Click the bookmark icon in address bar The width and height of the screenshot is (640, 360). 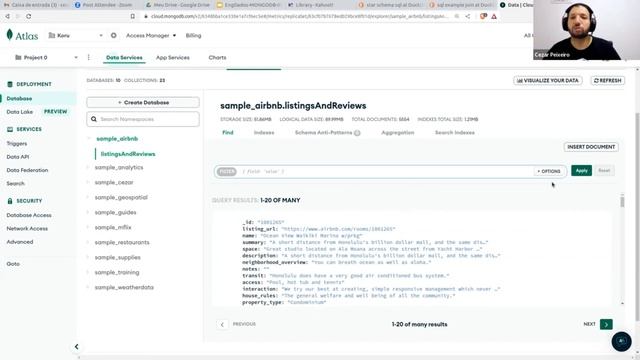(x=133, y=16)
